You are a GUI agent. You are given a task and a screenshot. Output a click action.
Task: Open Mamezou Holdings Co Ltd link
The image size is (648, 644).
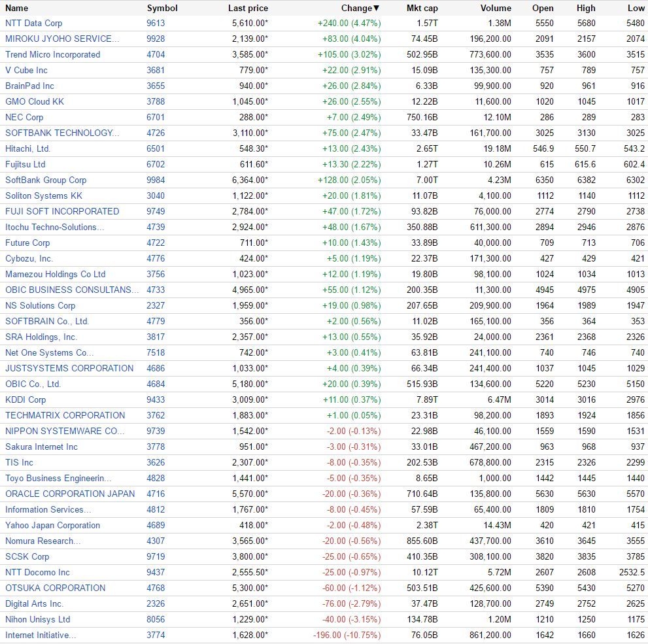pyautogui.click(x=55, y=275)
